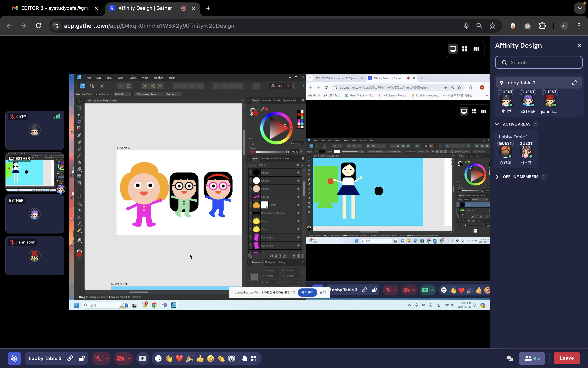Switch to the Brushes tab

265,158
